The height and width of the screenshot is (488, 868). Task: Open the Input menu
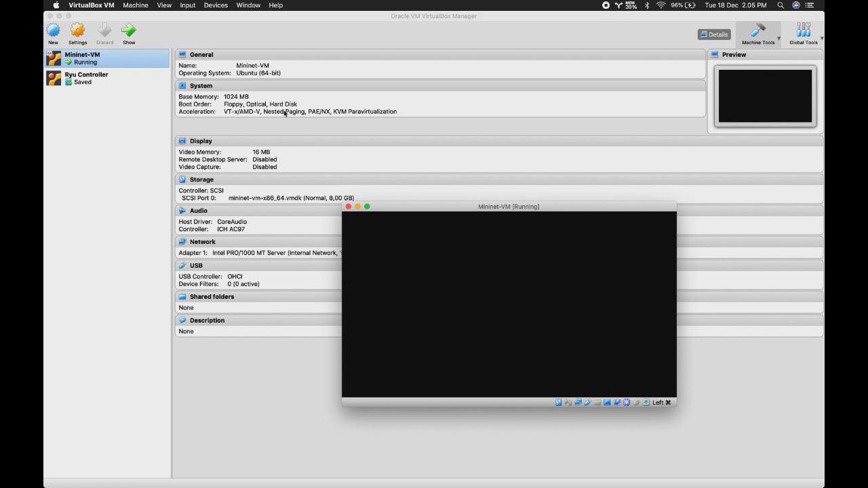pos(188,5)
